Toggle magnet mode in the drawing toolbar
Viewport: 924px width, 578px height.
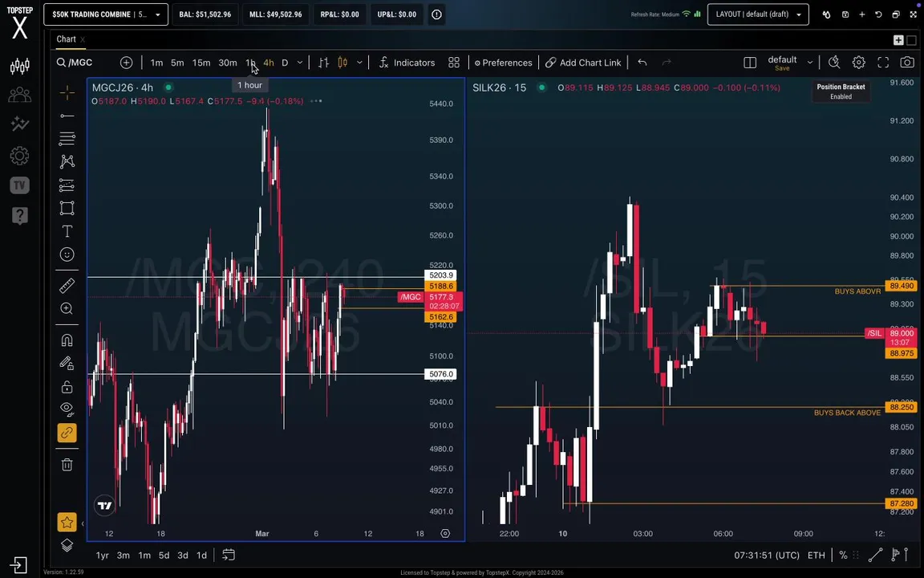tap(67, 340)
